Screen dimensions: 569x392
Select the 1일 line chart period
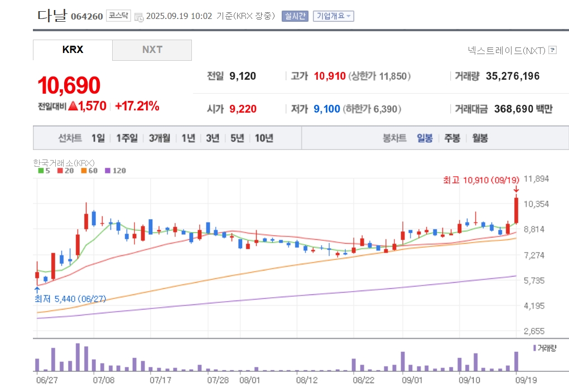[x=98, y=138]
